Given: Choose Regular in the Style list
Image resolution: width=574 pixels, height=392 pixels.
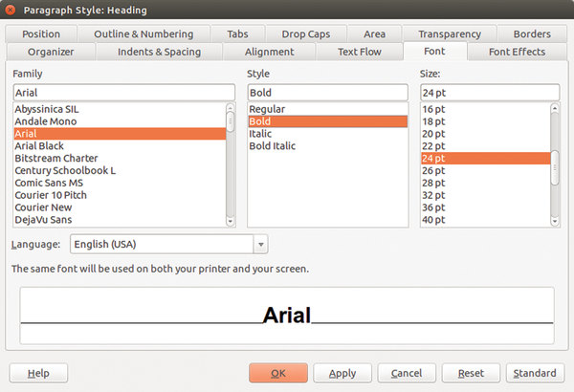Looking at the screenshot, I should click(327, 109).
